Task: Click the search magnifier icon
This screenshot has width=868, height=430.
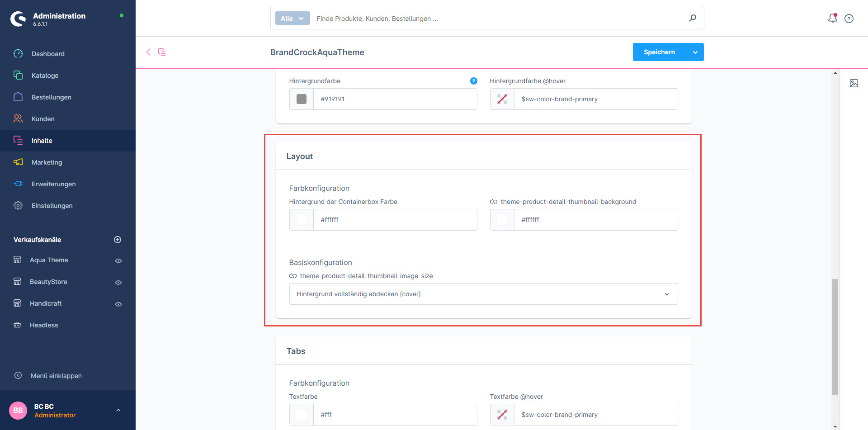Action: [692, 18]
